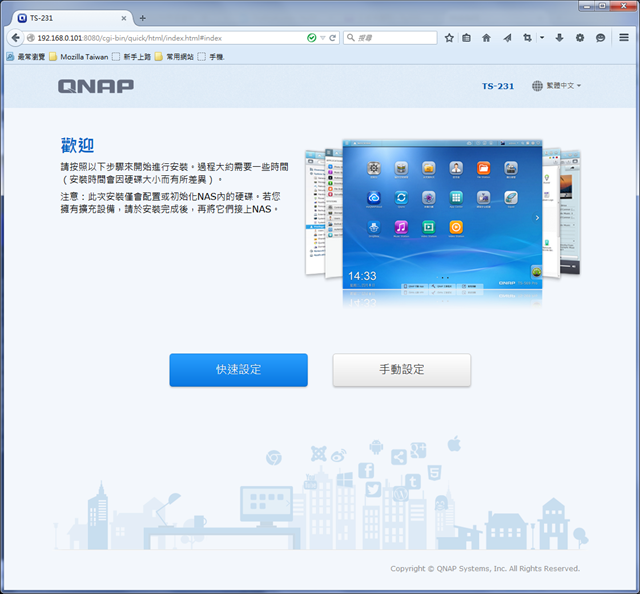Click the 手動設定 manual setup button
The height and width of the screenshot is (594, 640).
[402, 370]
